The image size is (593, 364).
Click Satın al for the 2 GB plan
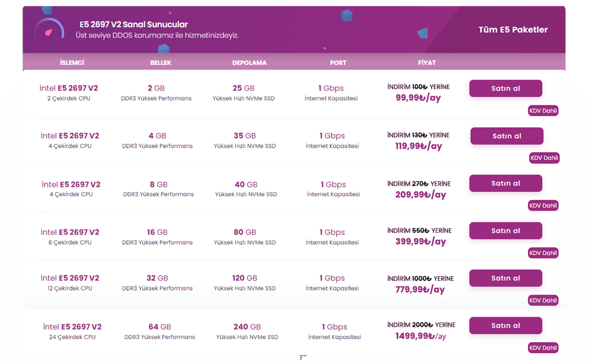pyautogui.click(x=506, y=88)
